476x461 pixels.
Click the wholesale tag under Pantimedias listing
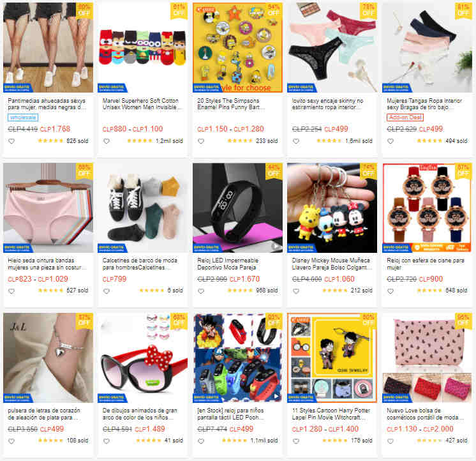(x=23, y=117)
